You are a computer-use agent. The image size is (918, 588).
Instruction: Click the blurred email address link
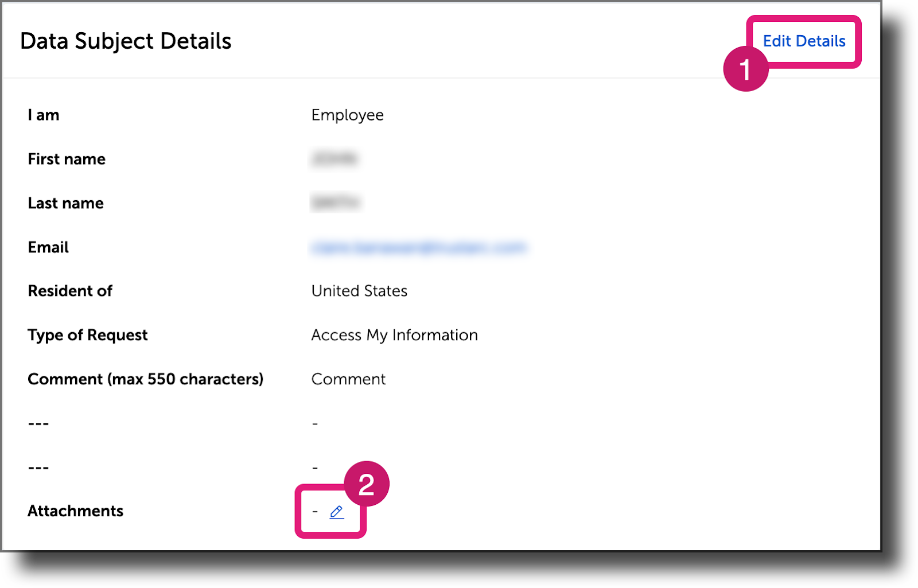click(x=419, y=247)
